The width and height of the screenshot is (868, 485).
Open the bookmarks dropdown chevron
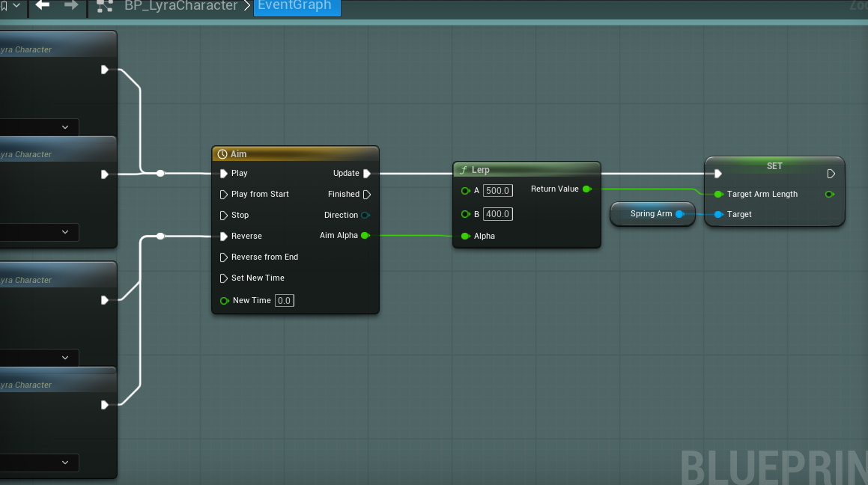(16, 5)
